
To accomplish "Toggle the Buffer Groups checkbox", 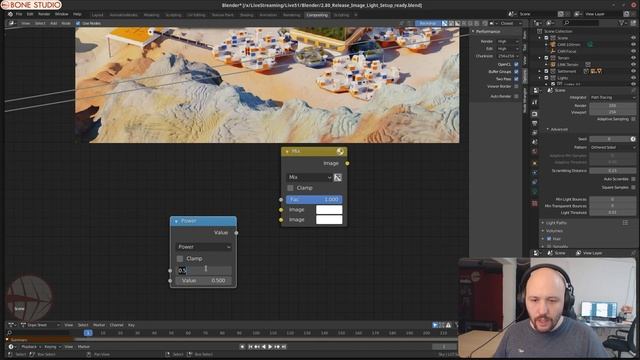I will pos(516,72).
